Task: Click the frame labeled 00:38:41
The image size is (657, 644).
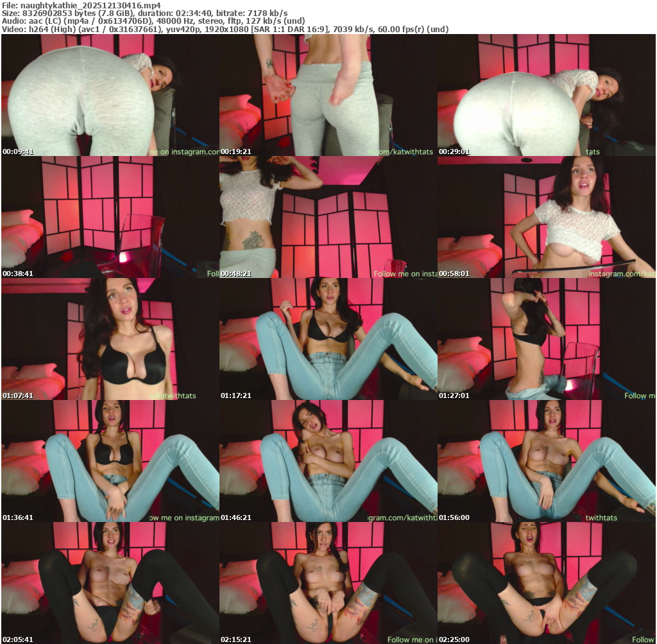Action: pyautogui.click(x=110, y=217)
